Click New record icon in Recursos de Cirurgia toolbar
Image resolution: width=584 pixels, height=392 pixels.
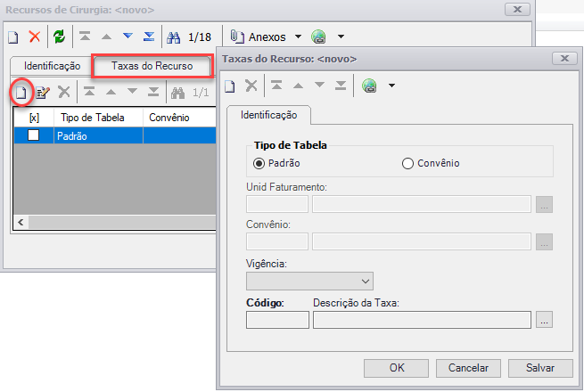pyautogui.click(x=13, y=37)
